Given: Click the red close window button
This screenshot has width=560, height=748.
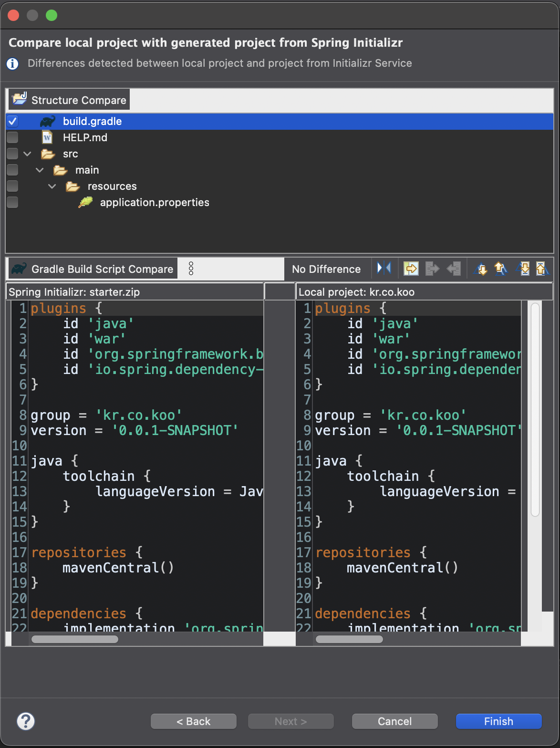Looking at the screenshot, I should [x=13, y=15].
